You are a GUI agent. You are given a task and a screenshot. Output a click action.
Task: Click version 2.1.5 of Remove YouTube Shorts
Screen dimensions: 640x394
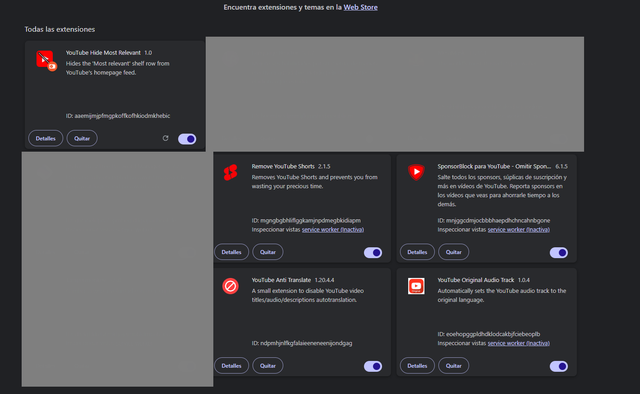click(324, 166)
